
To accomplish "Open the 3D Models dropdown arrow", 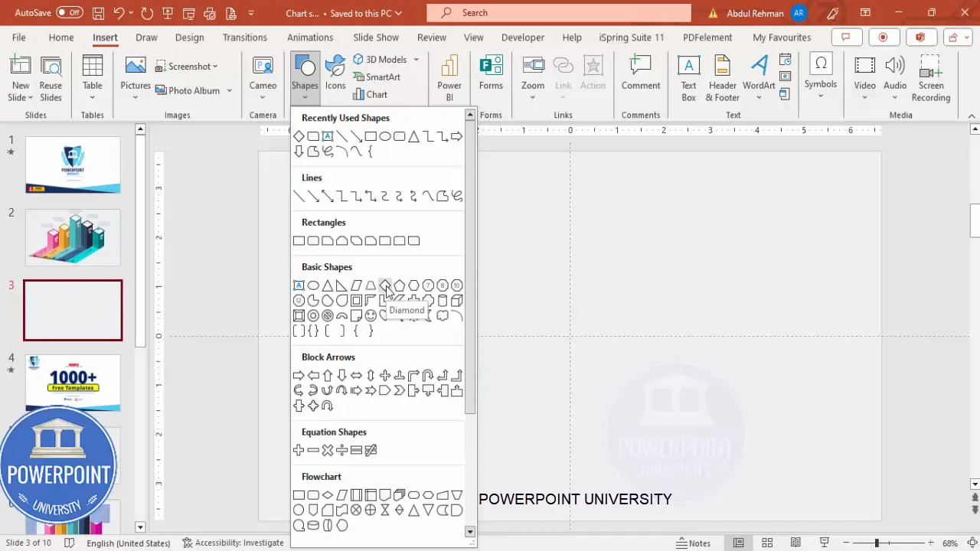I will (416, 60).
